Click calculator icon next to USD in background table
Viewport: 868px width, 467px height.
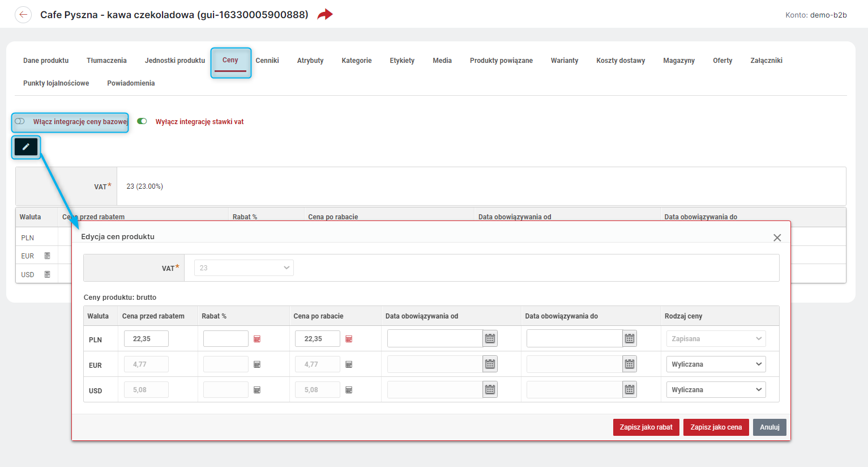[48, 274]
